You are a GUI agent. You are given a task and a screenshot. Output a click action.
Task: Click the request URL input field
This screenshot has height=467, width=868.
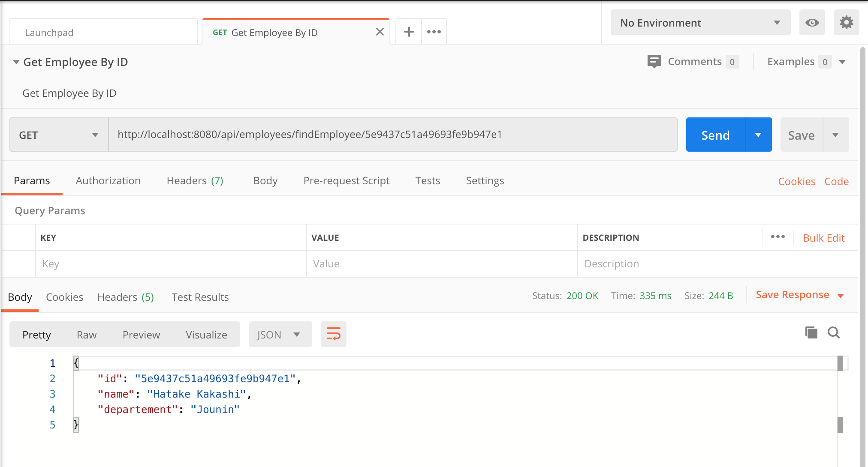click(x=392, y=135)
